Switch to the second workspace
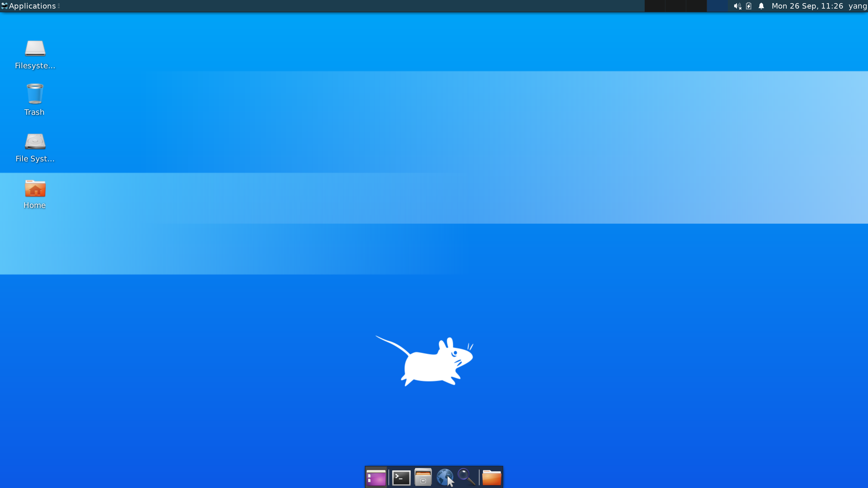 [675, 6]
